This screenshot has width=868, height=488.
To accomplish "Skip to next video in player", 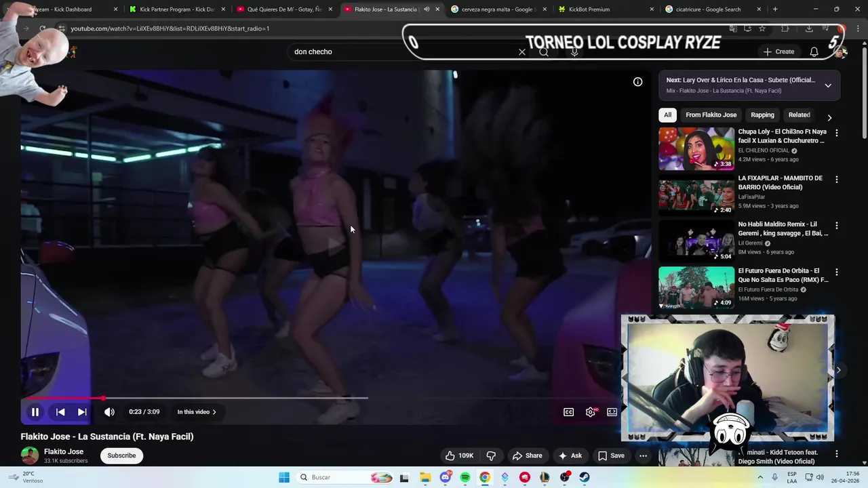I will pyautogui.click(x=82, y=411).
